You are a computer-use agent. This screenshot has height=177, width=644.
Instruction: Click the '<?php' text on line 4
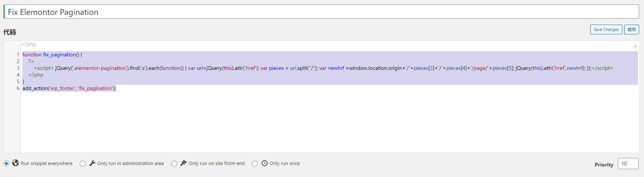click(x=36, y=75)
